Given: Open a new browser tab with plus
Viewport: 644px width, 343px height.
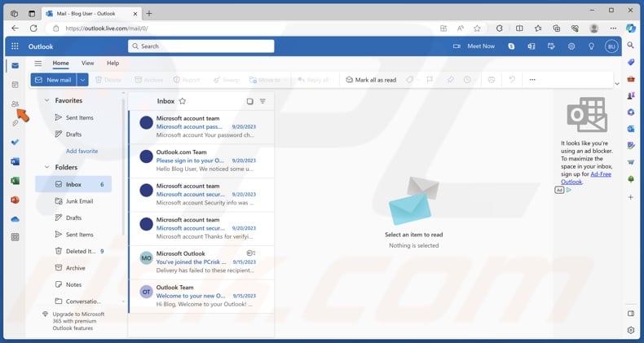Looking at the screenshot, I should (x=149, y=14).
